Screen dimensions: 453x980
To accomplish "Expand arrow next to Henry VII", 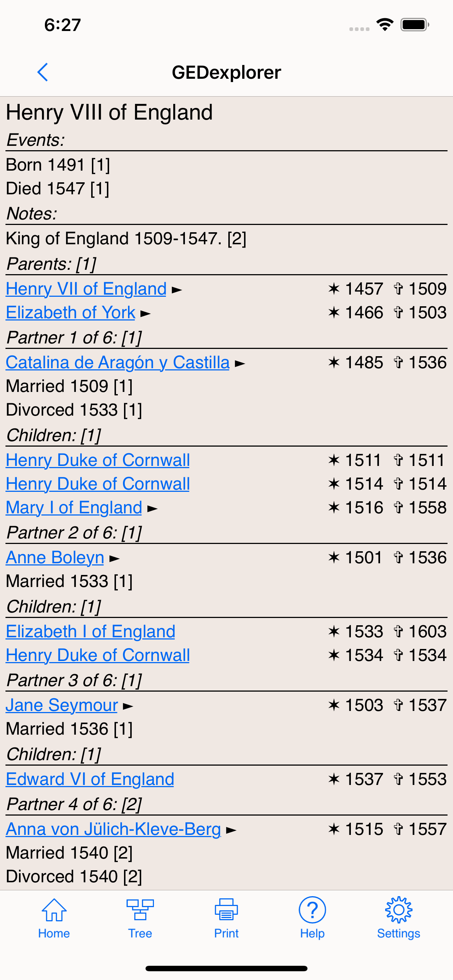I will [177, 290].
